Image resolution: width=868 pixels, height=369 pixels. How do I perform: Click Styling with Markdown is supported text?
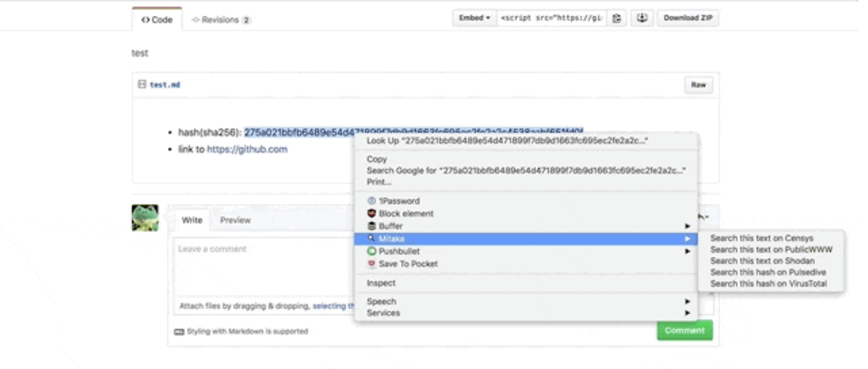(247, 332)
